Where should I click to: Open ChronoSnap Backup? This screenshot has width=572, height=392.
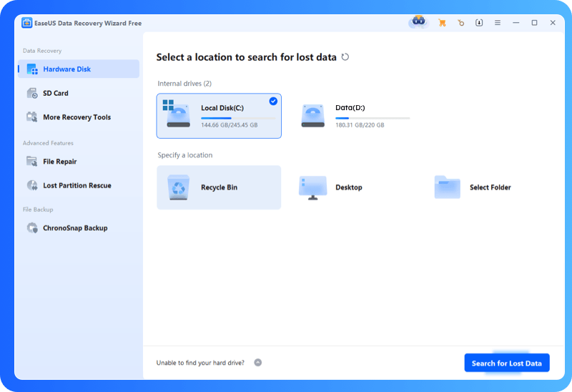[79, 227]
